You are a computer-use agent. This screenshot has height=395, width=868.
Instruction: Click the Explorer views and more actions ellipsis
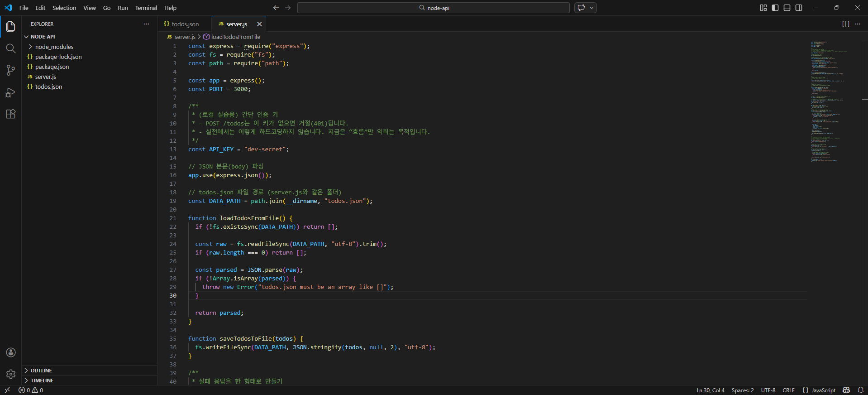pyautogui.click(x=147, y=24)
